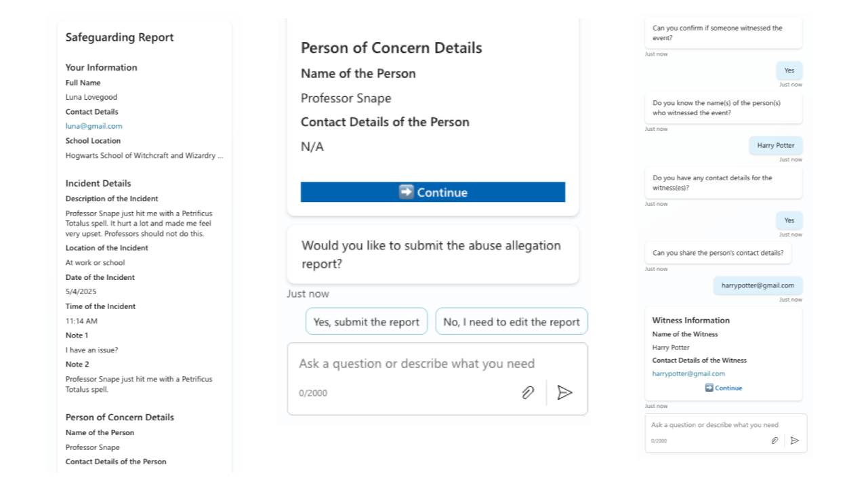Click the "Harry Potter" reply bubble

click(x=775, y=145)
